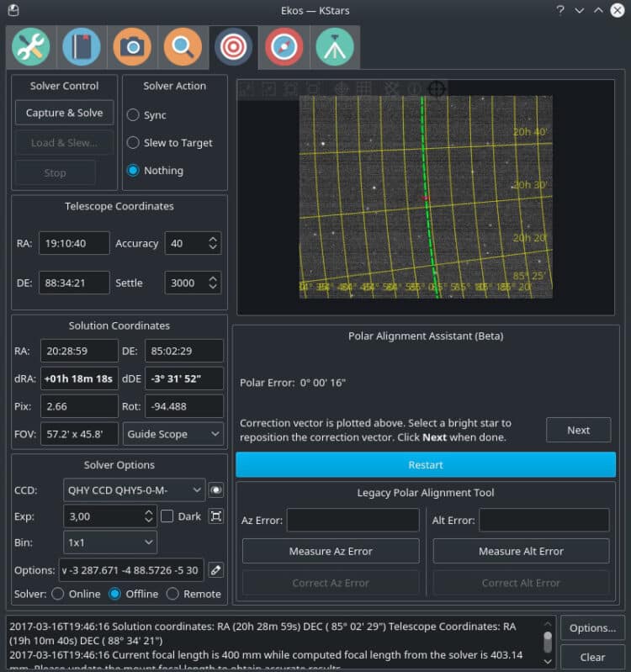This screenshot has width=631, height=672.
Task: Click Measure Alt Error button
Action: tap(521, 551)
